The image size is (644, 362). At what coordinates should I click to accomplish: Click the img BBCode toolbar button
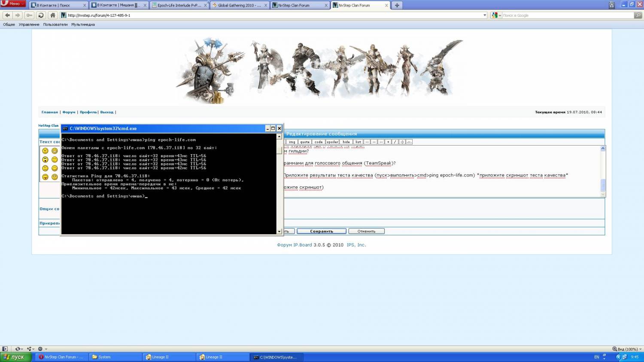point(292,142)
